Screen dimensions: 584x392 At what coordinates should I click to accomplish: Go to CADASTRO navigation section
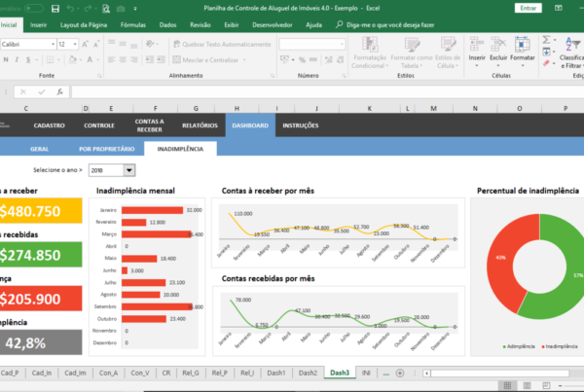(50, 125)
